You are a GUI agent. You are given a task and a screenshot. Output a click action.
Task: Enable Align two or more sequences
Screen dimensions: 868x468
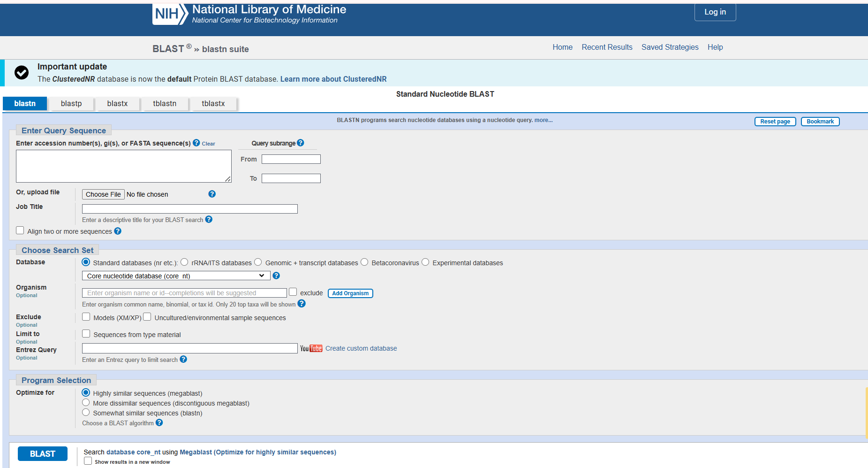tap(20, 230)
